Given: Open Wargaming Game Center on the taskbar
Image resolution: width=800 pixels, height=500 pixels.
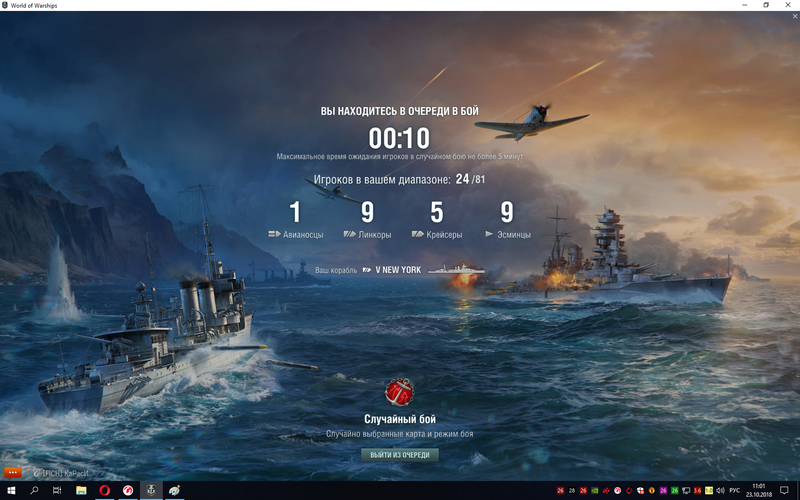Looking at the screenshot, I should tap(128, 490).
